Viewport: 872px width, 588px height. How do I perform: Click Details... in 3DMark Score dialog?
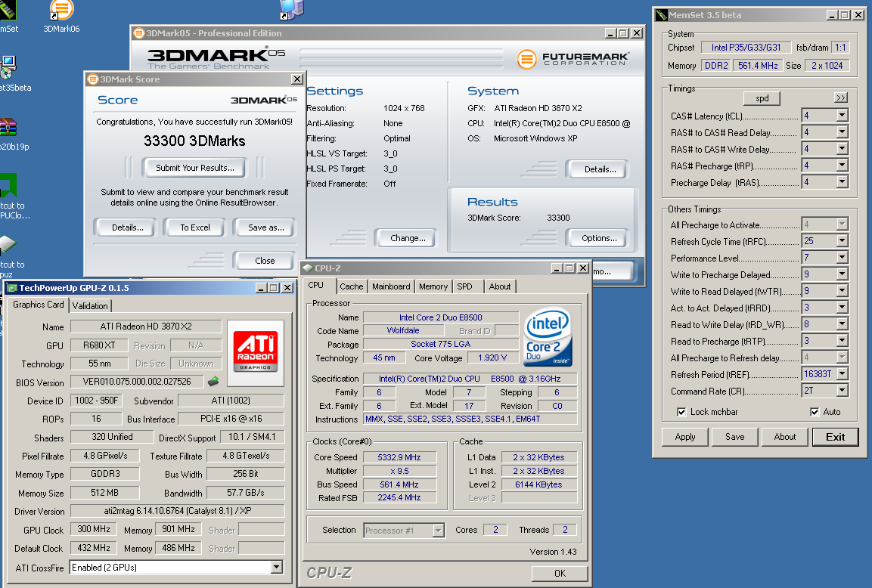127,227
